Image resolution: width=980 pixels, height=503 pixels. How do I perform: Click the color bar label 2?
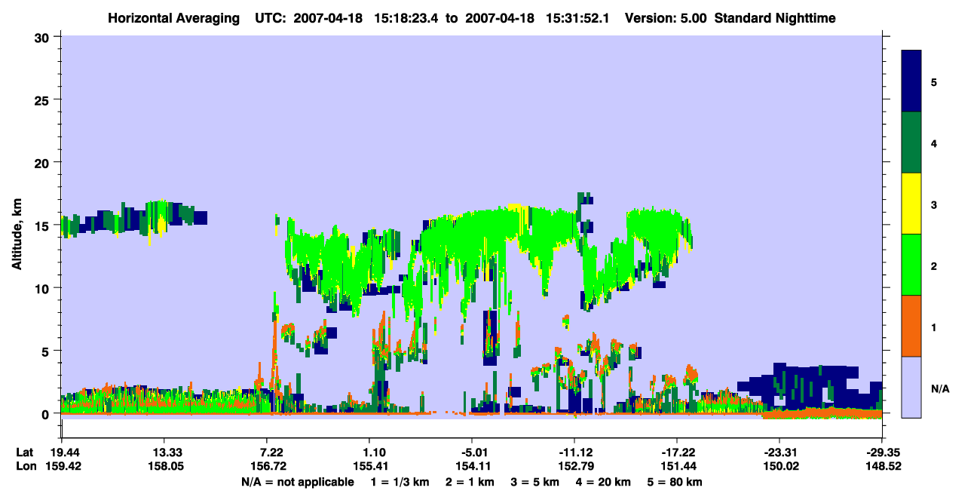(934, 265)
